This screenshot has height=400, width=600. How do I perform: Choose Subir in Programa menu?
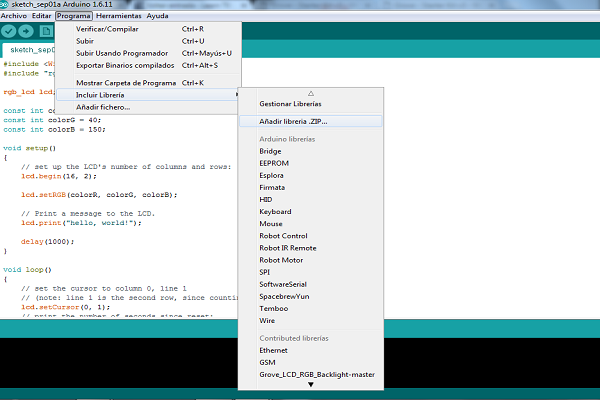(148, 41)
